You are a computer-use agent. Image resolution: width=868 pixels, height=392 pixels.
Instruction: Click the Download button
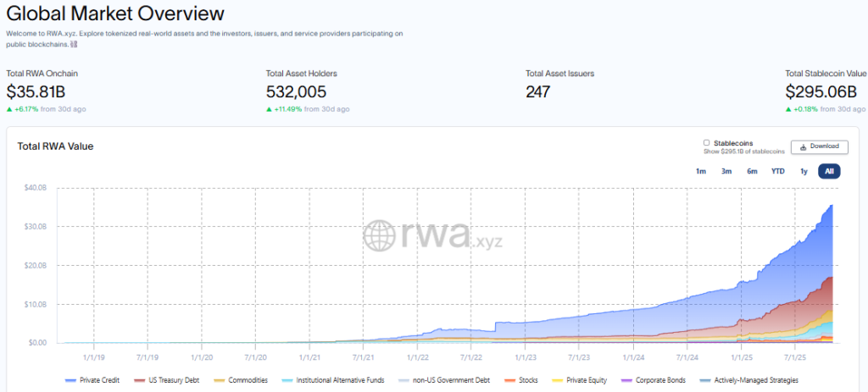click(819, 146)
